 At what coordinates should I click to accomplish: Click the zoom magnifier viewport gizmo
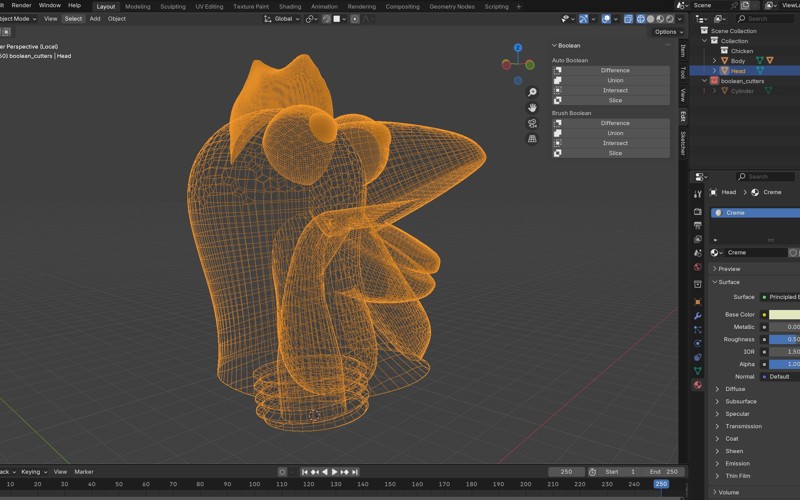(532, 92)
